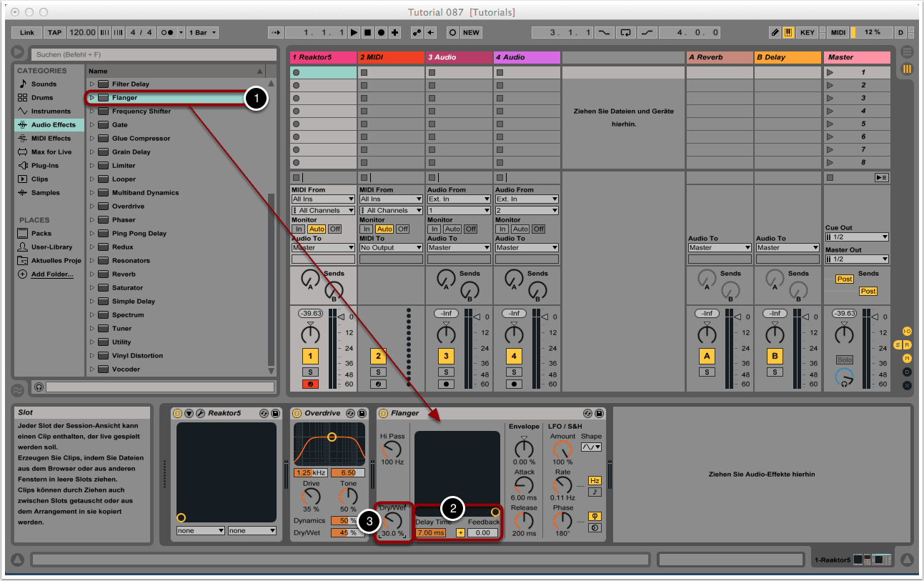Click the Stop button in transport
Viewport: 924px width, 581px height.
click(367, 33)
